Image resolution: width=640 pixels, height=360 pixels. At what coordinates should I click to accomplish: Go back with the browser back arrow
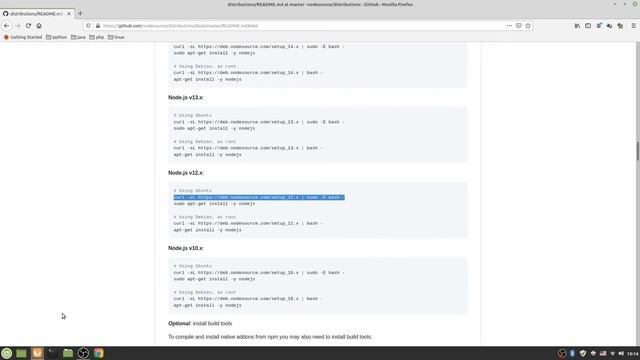7,26
